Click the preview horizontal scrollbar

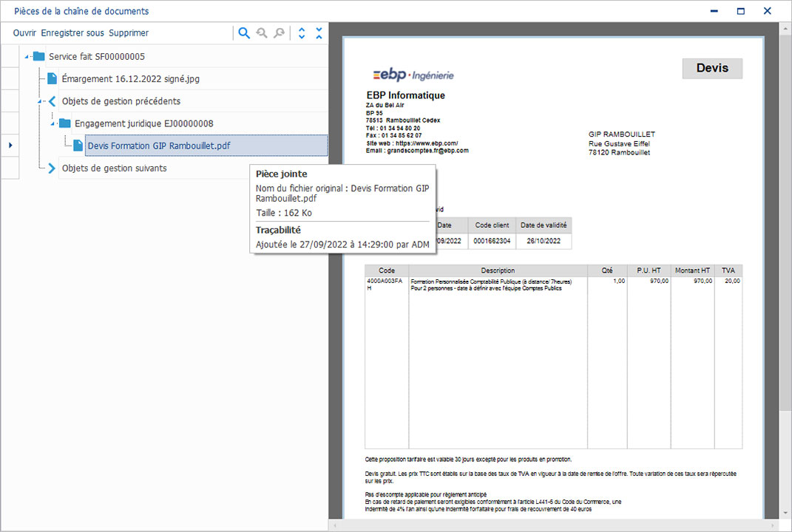tap(555, 525)
